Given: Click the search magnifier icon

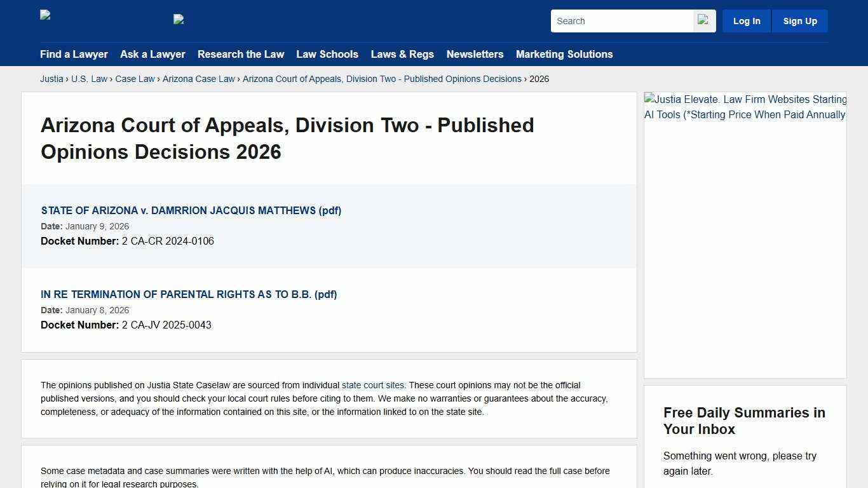Looking at the screenshot, I should (x=703, y=20).
